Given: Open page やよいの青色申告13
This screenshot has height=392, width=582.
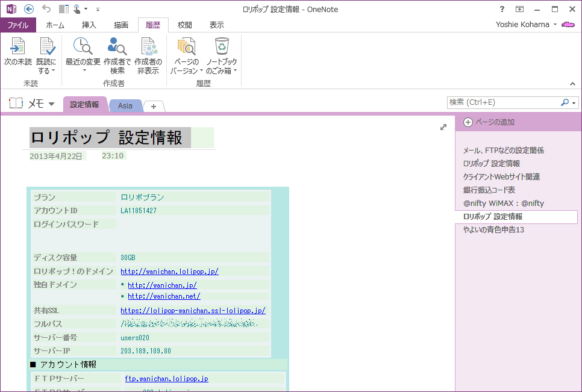Looking at the screenshot, I should [493, 230].
